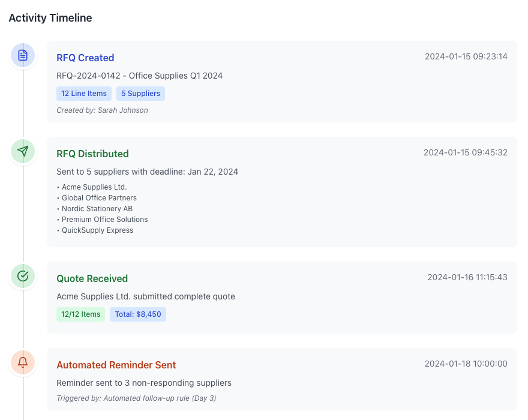Select Nordic Stationery AB supplier entry

point(97,209)
